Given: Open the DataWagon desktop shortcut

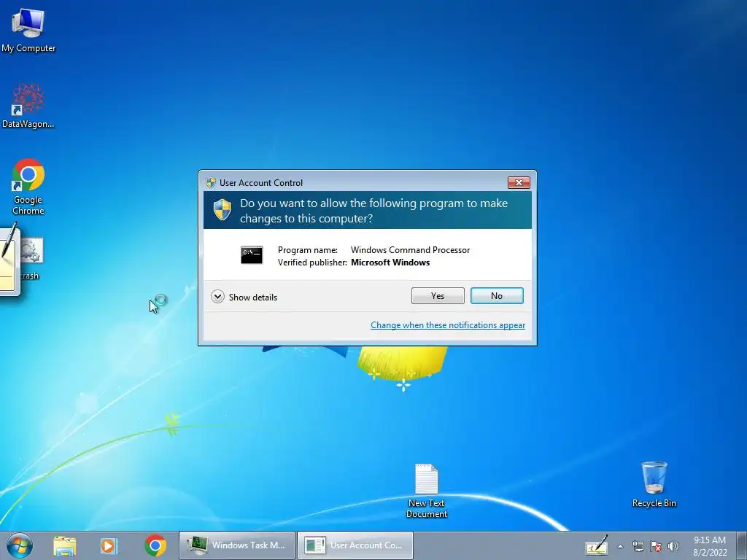Looking at the screenshot, I should pyautogui.click(x=28, y=106).
